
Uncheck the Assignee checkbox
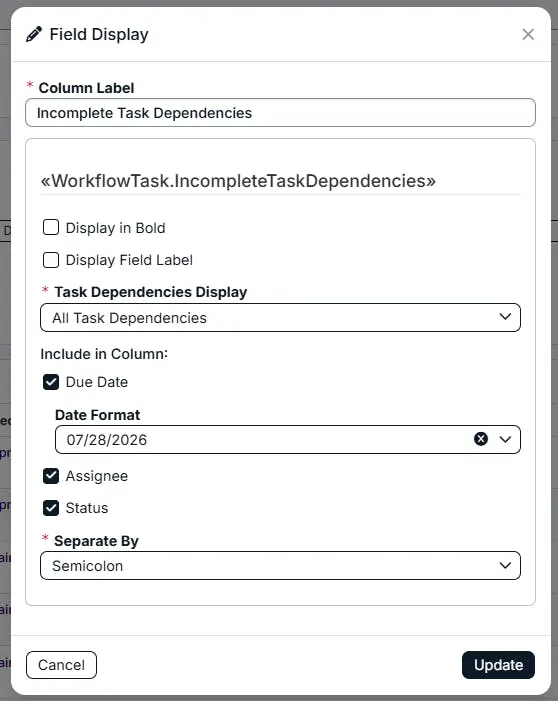[x=51, y=476]
